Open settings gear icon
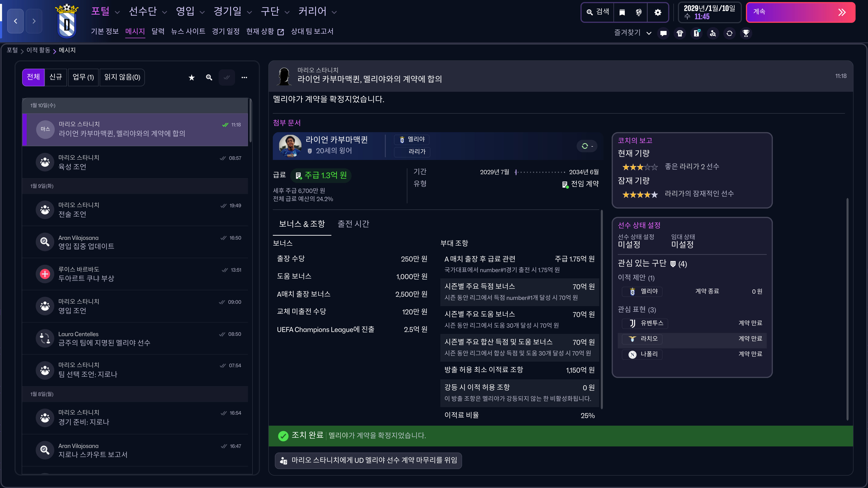868x488 pixels. point(657,12)
